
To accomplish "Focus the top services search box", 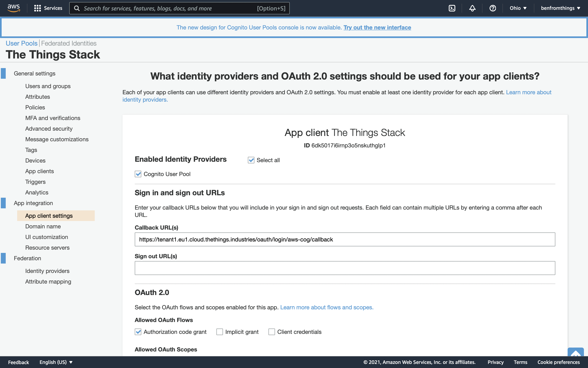I will [179, 8].
